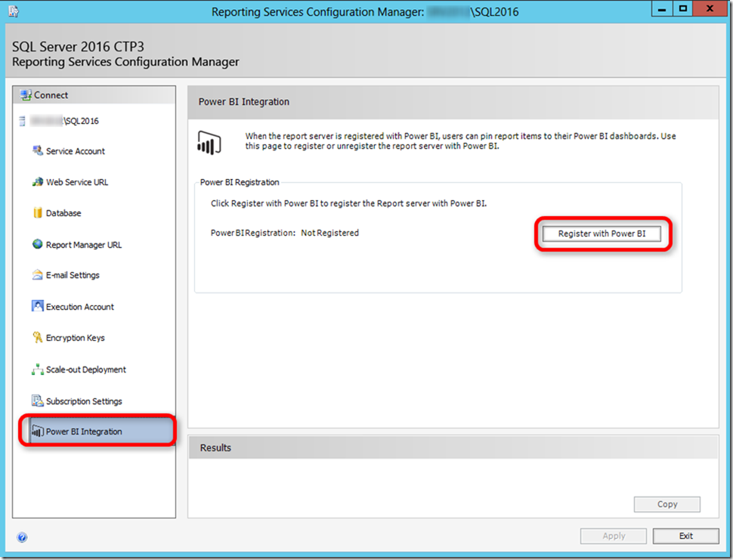This screenshot has width=733, height=560.
Task: Click the E-mail Settings envelope icon
Action: [37, 275]
